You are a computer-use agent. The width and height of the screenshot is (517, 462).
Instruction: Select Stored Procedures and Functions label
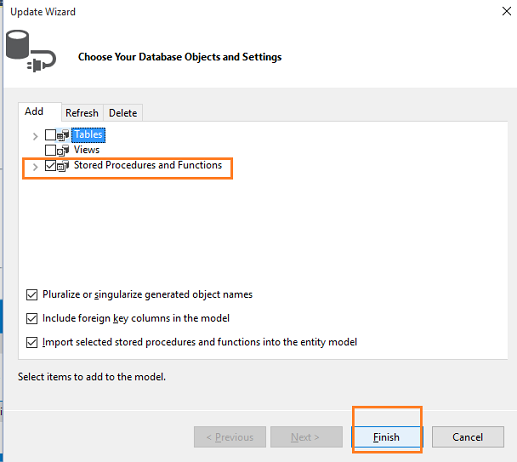148,165
